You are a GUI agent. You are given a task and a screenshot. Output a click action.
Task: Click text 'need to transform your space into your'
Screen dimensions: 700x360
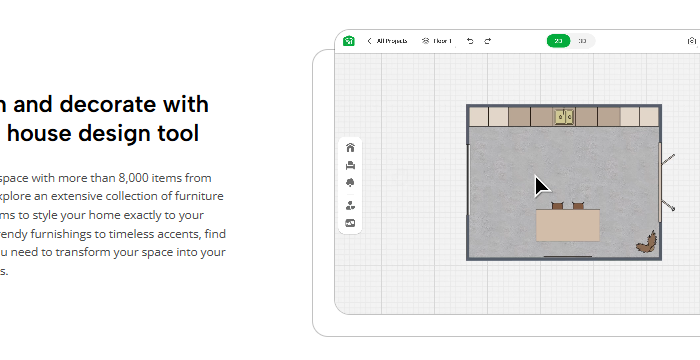click(118, 252)
